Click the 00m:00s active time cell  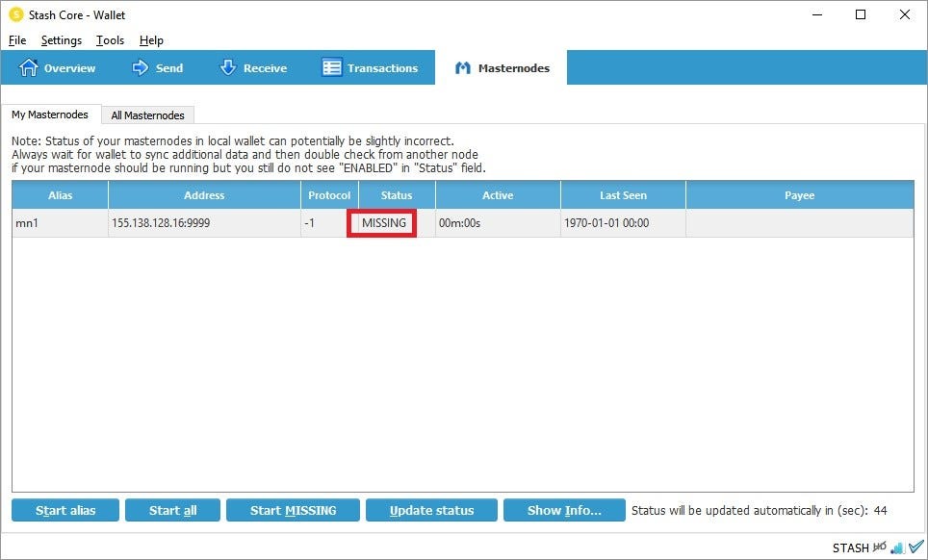(x=498, y=223)
